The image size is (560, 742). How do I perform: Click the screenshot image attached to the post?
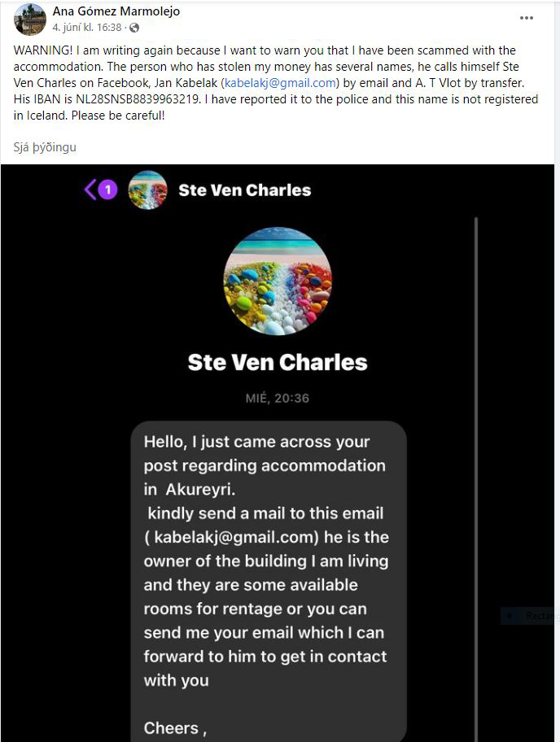click(x=278, y=453)
